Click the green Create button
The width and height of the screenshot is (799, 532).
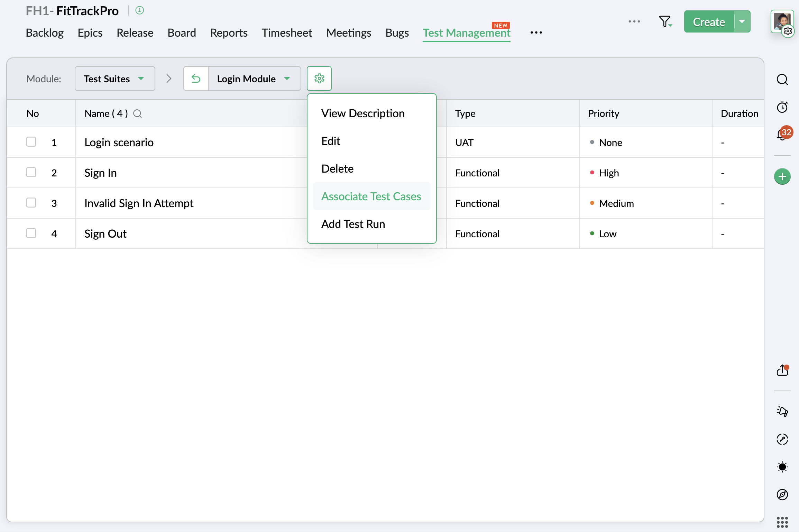(709, 21)
